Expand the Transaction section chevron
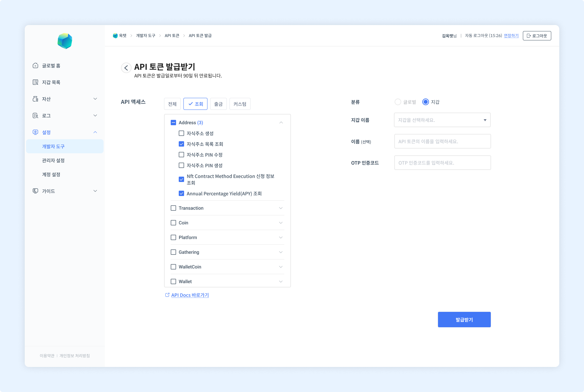Image resolution: width=584 pixels, height=392 pixels. coord(281,208)
